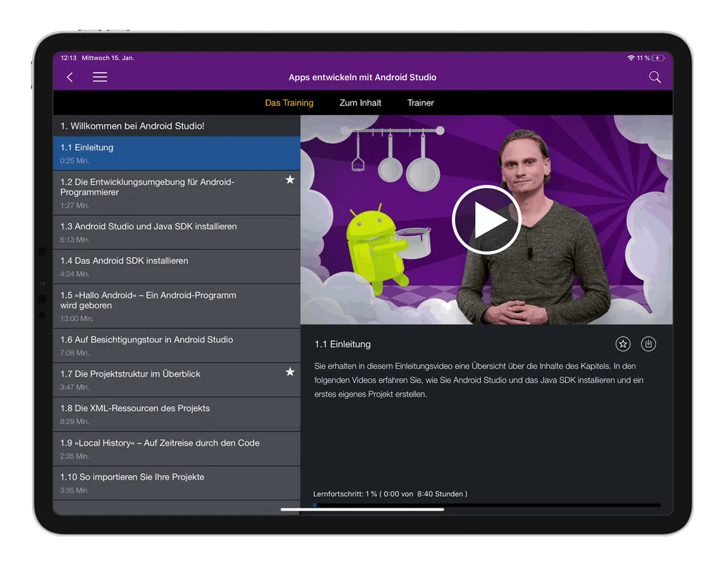Click the 0:25 Min. duration label
Viewport: 728px width, 569px height.
75,161
